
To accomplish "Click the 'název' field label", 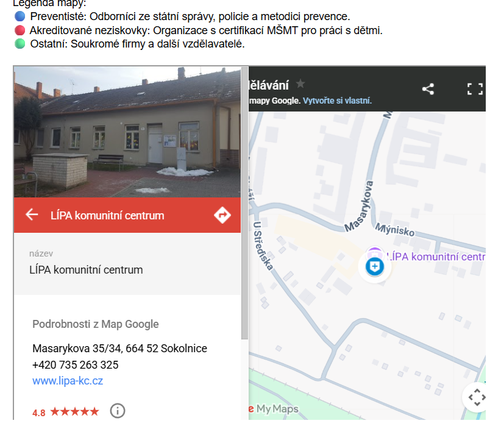I will (x=41, y=253).
